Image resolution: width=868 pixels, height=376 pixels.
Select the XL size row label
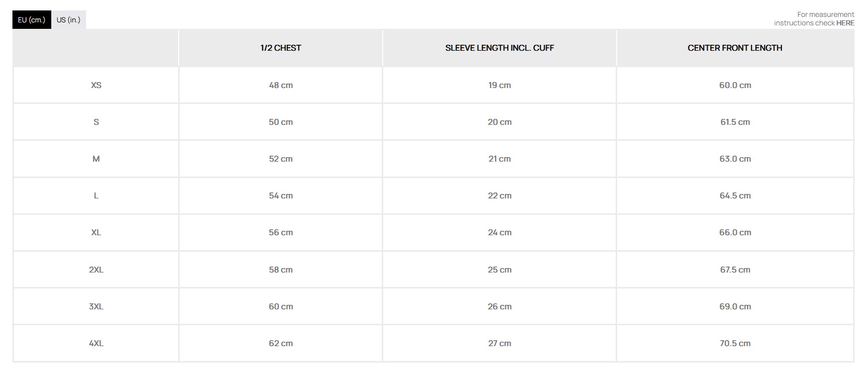pyautogui.click(x=96, y=232)
